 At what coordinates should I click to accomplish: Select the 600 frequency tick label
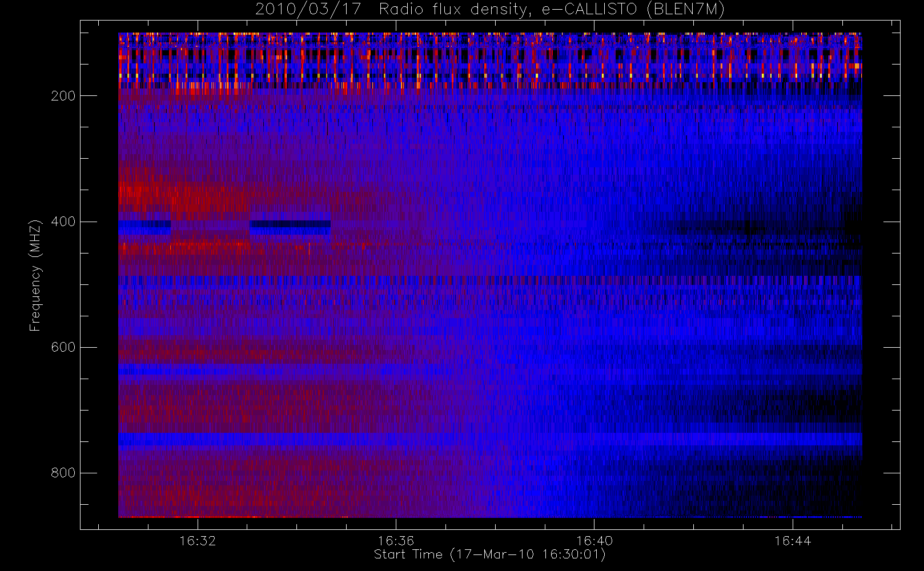point(63,347)
